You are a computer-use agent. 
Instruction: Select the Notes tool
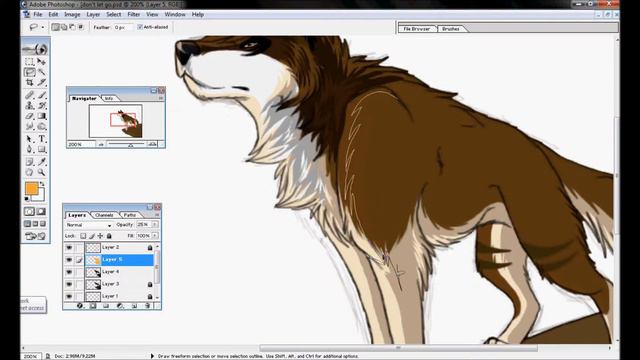29,162
